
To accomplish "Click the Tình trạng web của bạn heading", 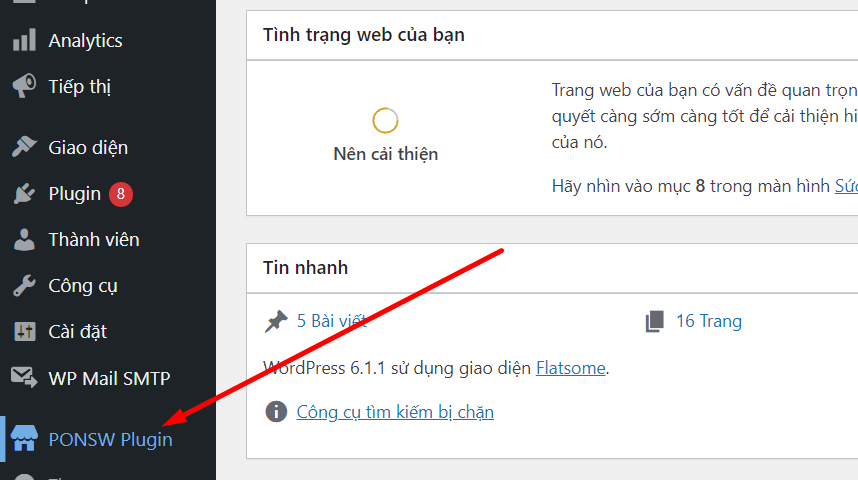I will tap(364, 35).
